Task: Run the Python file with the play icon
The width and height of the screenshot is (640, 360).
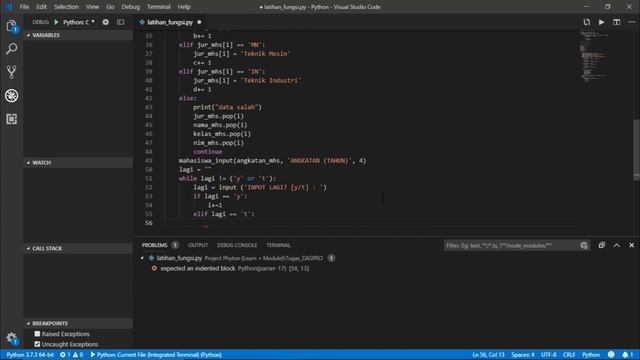Action: 602,22
